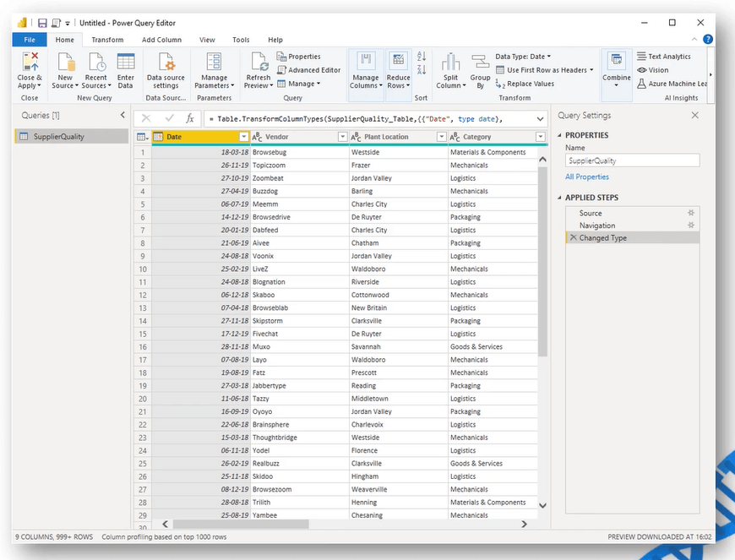Screen dimensions: 735x560
Task: Open the Date column filter dropdown
Action: pyautogui.click(x=244, y=137)
